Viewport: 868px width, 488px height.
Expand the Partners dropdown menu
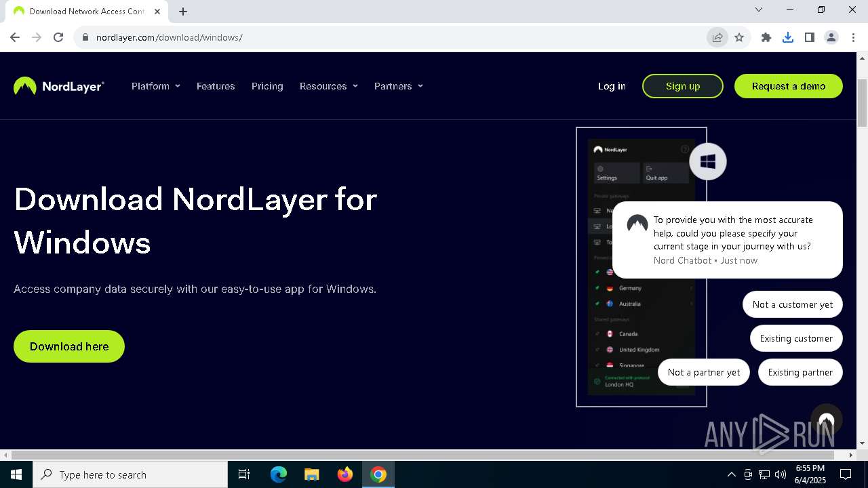click(x=399, y=86)
